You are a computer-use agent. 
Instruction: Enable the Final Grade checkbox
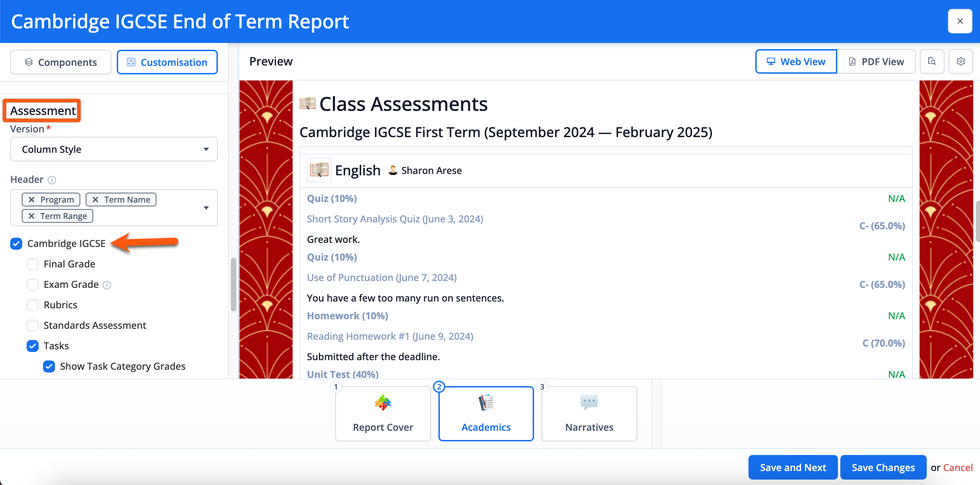pyautogui.click(x=33, y=264)
